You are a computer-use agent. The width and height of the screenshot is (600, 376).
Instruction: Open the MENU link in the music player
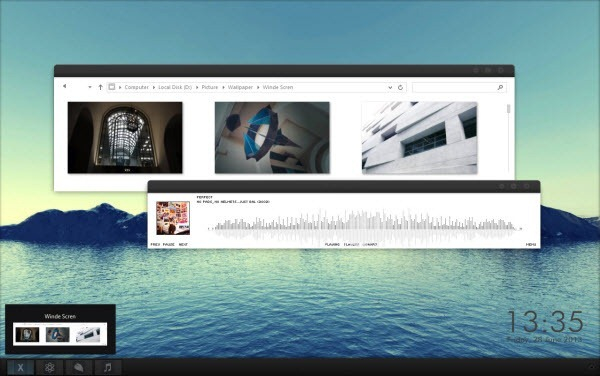point(531,244)
